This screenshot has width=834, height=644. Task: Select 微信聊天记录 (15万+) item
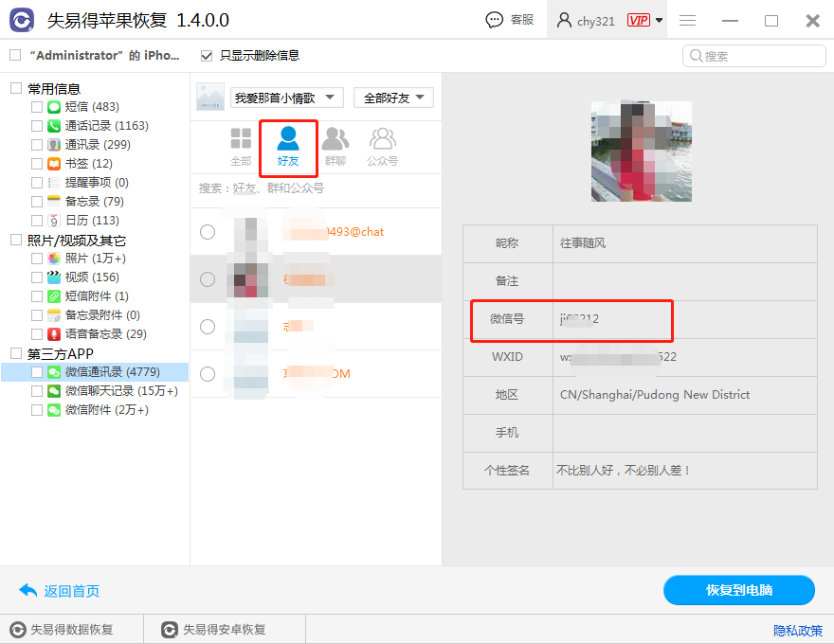pyautogui.click(x=121, y=391)
